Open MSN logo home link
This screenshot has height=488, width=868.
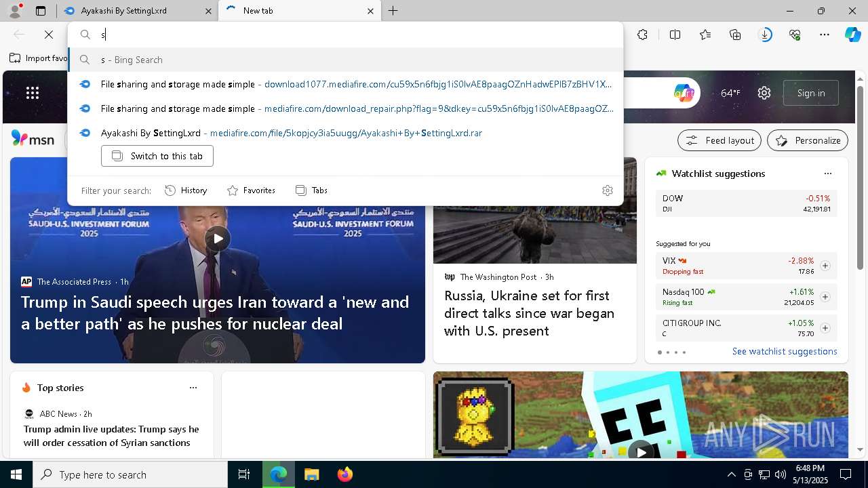[33, 139]
